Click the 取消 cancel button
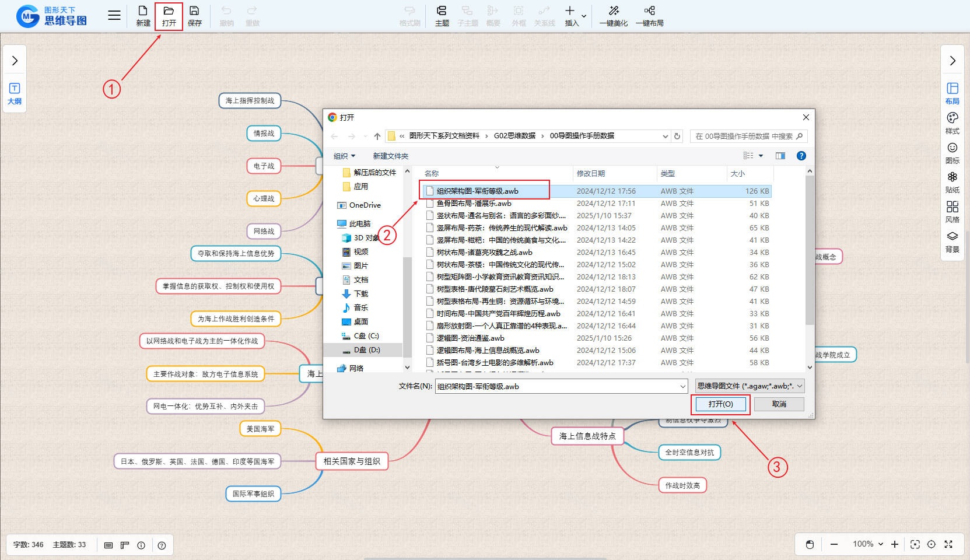Screen dimensions: 970x560 coord(779,404)
